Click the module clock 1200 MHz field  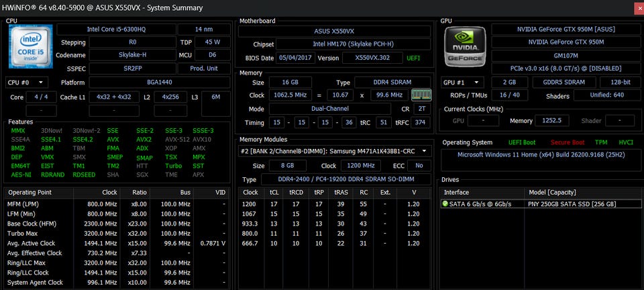[x=361, y=166]
